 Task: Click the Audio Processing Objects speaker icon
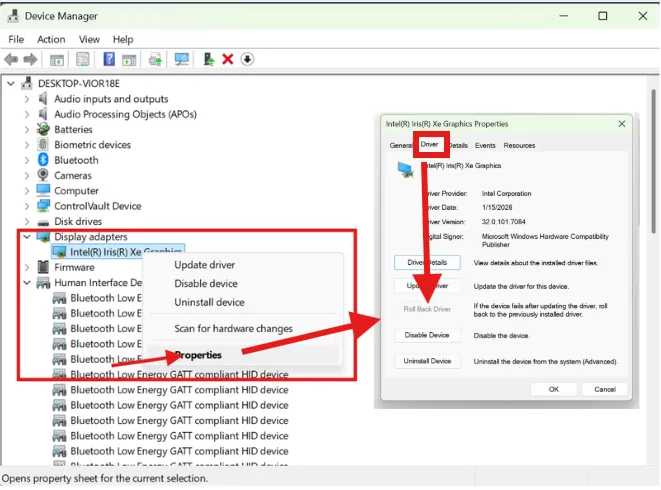[43, 114]
